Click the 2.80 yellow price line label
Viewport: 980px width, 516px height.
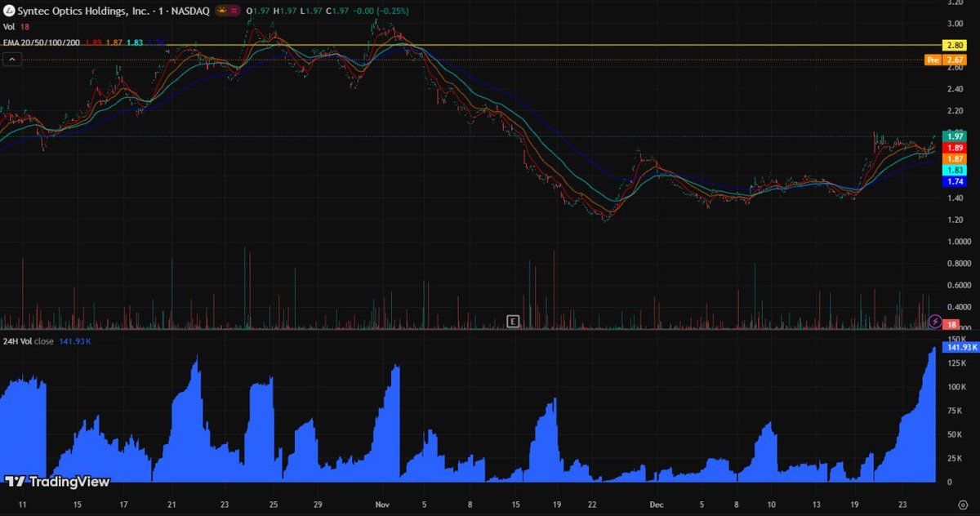954,45
